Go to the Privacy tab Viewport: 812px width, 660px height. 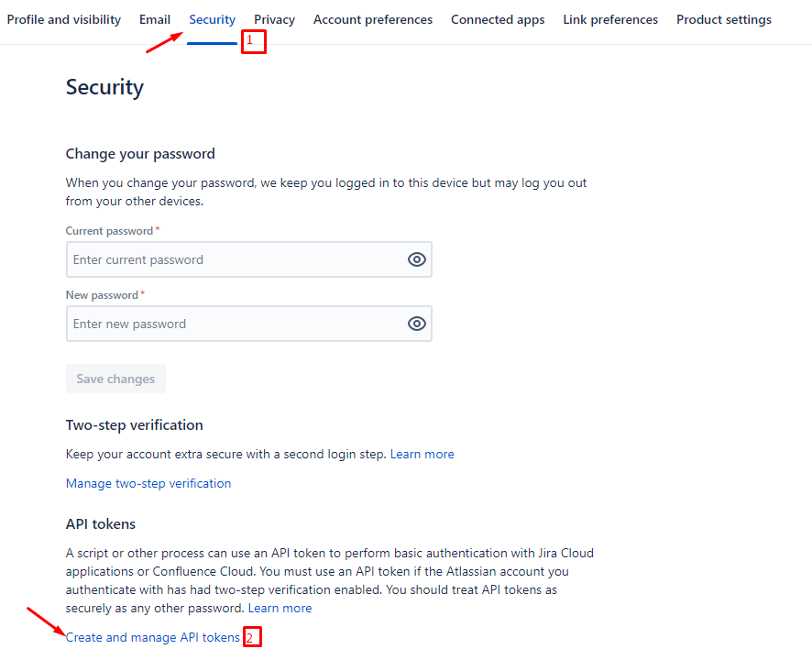pyautogui.click(x=274, y=19)
